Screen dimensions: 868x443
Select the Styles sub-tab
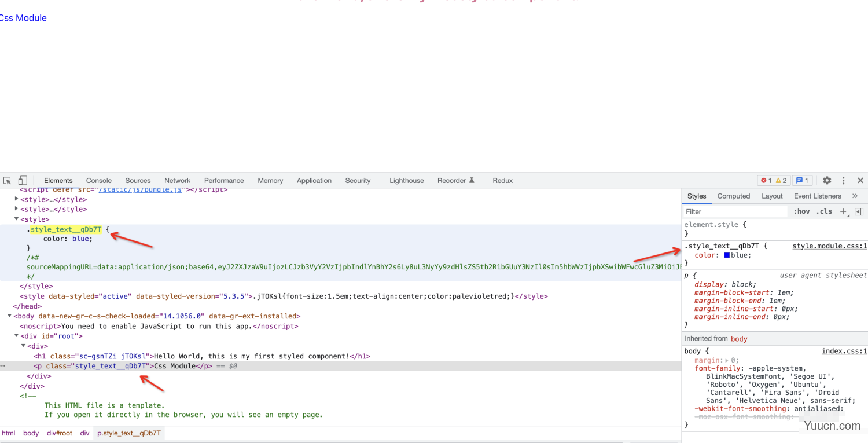697,196
